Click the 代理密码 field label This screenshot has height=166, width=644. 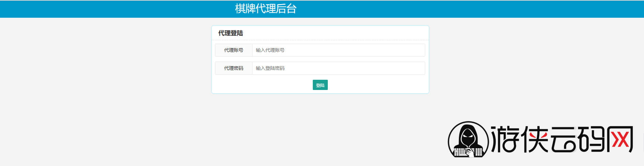click(x=234, y=68)
